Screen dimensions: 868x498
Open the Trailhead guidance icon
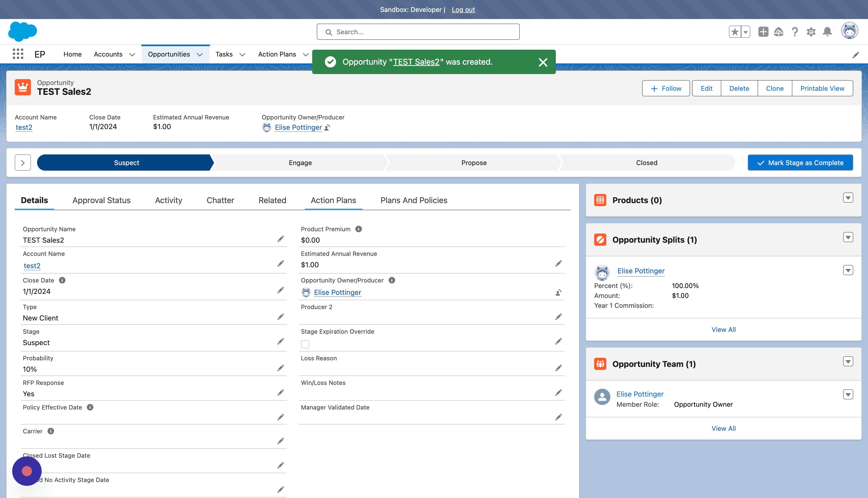[778, 32]
